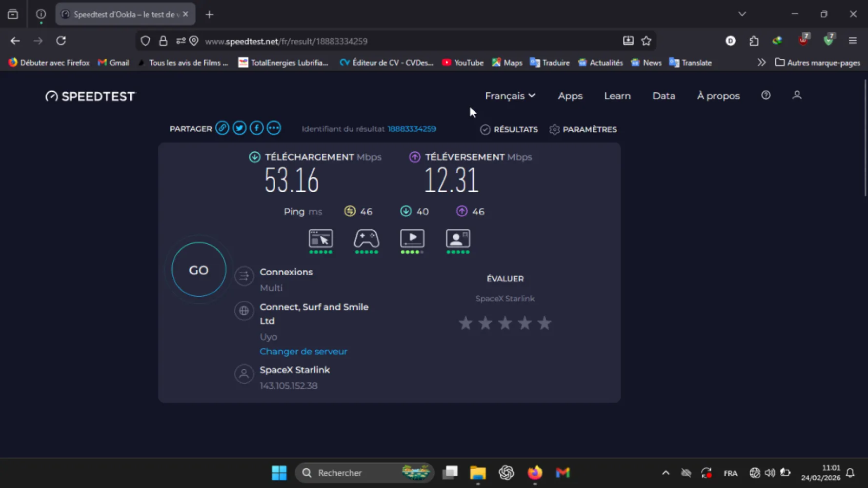Click the upload latency arrow icon
The width and height of the screenshot is (868, 488).
462,211
